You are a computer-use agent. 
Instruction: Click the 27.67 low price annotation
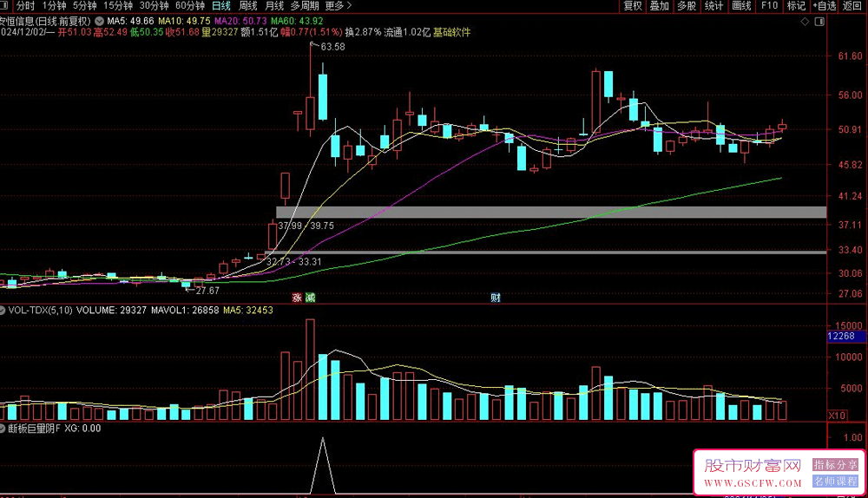click(207, 291)
